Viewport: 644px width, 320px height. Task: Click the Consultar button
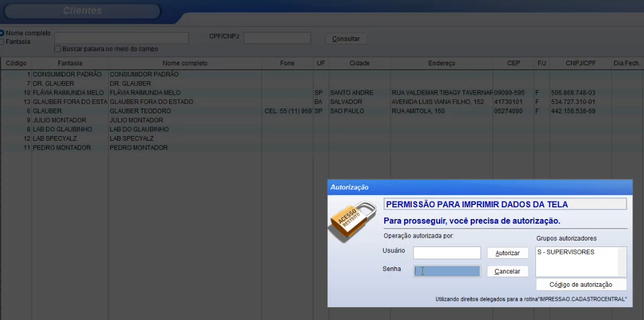pos(346,39)
